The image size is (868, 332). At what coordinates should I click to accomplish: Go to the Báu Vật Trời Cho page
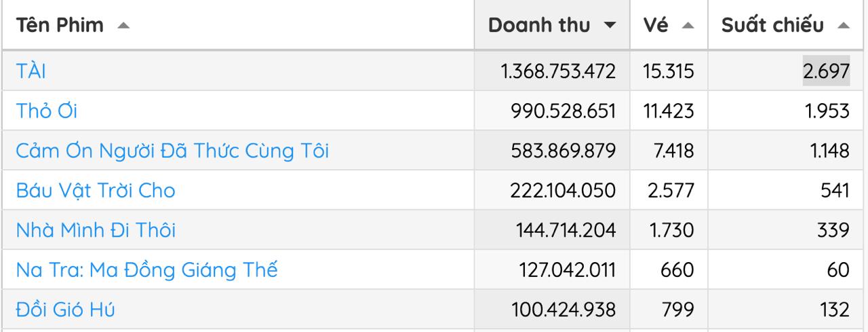pyautogui.click(x=96, y=191)
